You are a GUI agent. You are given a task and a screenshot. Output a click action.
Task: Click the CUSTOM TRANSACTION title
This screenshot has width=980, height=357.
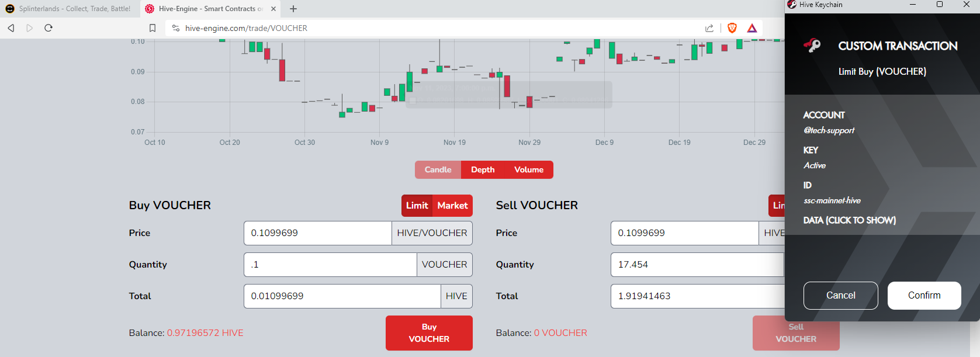[898, 46]
